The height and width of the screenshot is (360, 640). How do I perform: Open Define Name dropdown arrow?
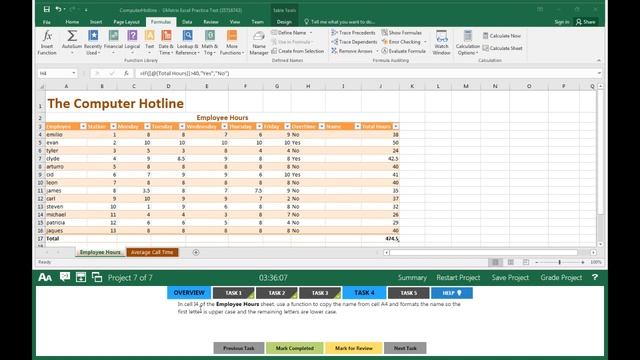point(311,33)
